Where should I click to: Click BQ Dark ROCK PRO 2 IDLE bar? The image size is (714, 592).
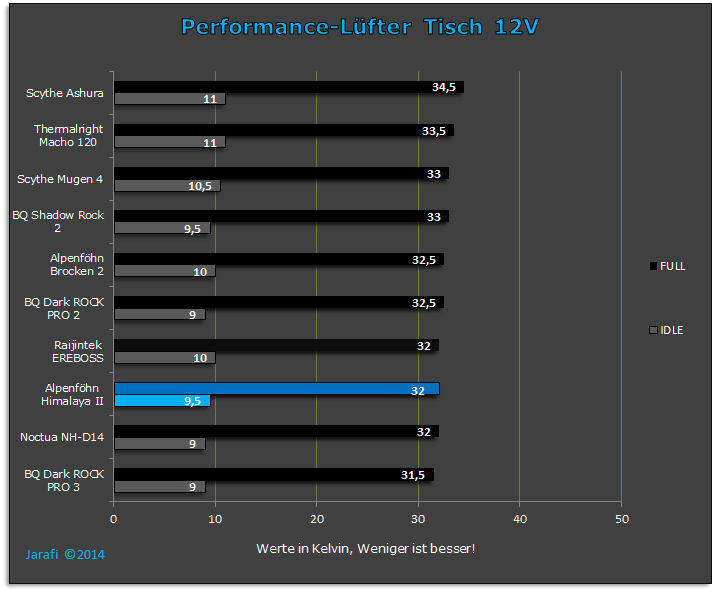[160, 314]
